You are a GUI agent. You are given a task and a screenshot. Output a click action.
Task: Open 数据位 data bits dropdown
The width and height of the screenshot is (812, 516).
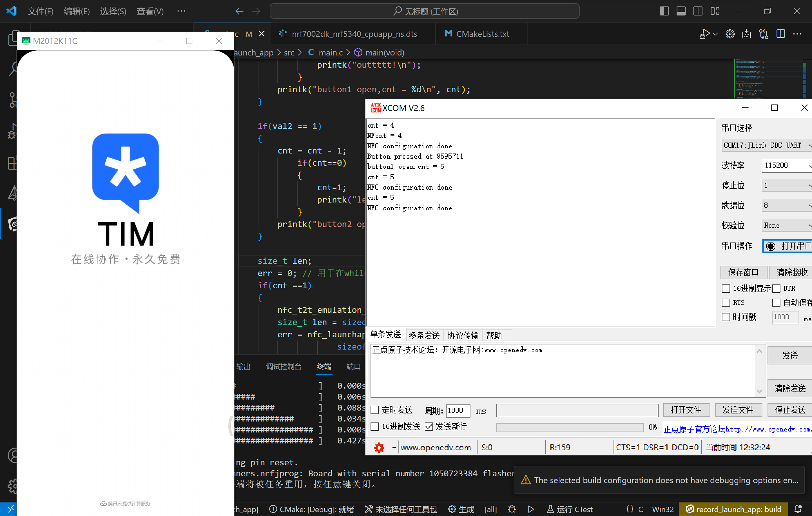786,205
